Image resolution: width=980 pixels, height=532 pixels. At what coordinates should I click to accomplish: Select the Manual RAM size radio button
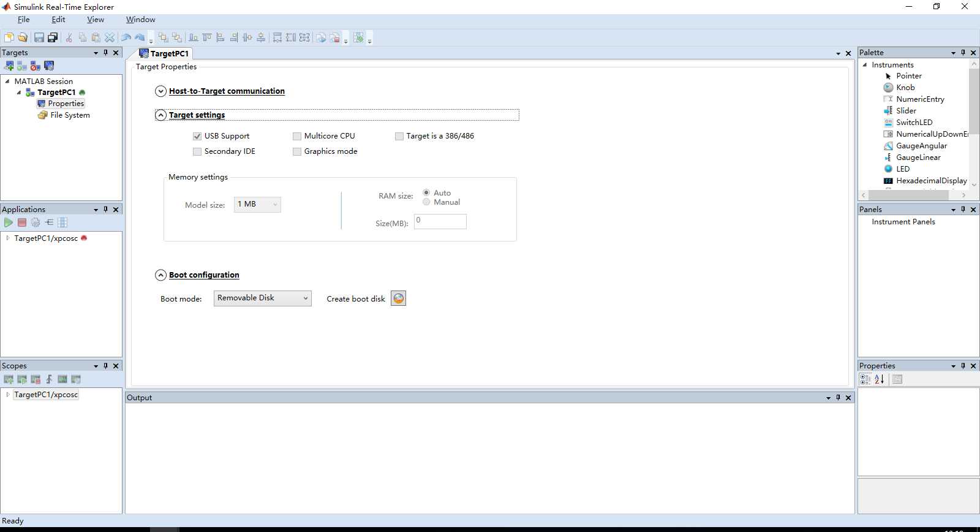426,202
